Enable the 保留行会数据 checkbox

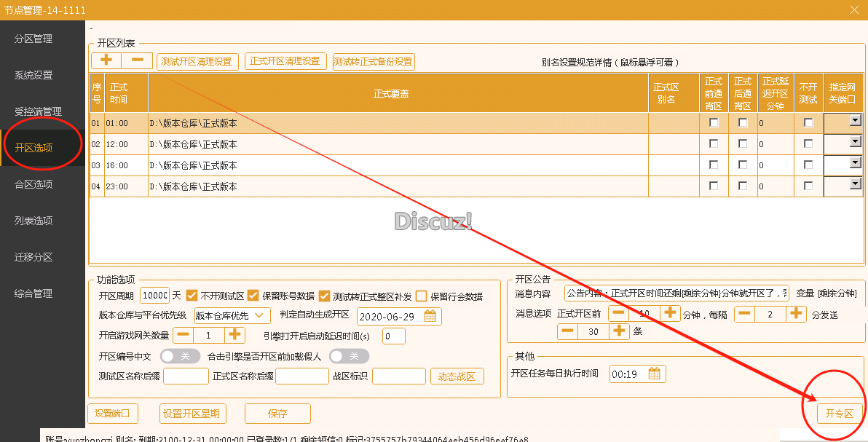(419, 296)
